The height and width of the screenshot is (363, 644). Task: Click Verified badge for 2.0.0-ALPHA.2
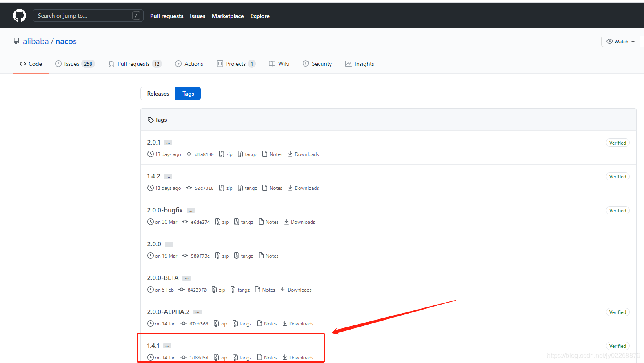pos(617,312)
